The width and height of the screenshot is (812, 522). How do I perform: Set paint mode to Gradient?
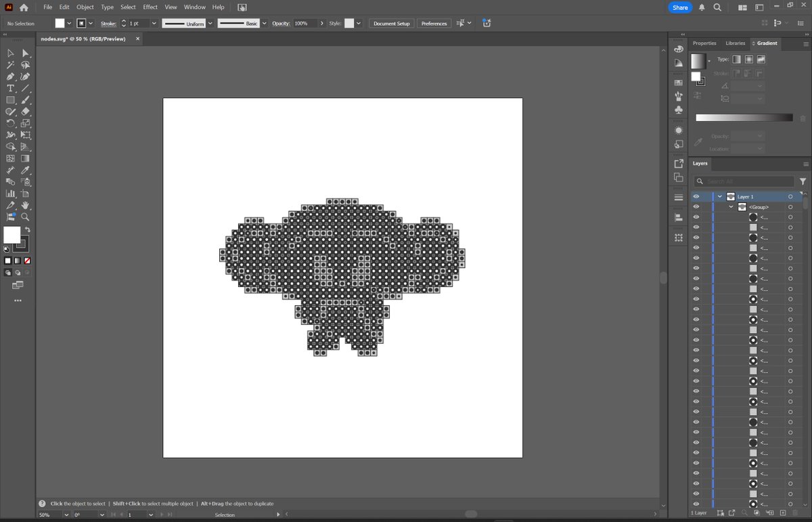(x=18, y=261)
